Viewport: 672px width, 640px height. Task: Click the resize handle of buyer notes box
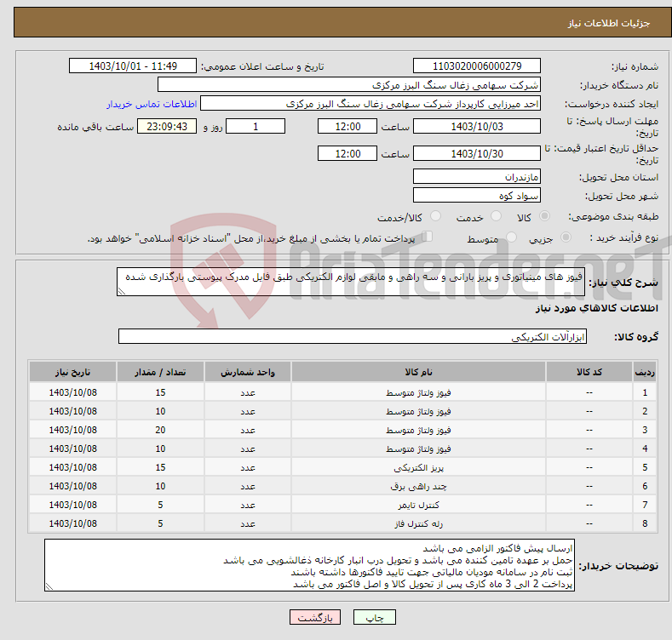click(49, 587)
